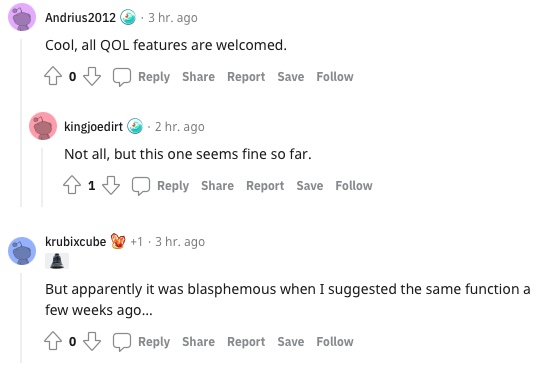This screenshot has height=365, width=556.
Task: Collapse kingjoedirt's reply thread line
Action: [x=42, y=177]
